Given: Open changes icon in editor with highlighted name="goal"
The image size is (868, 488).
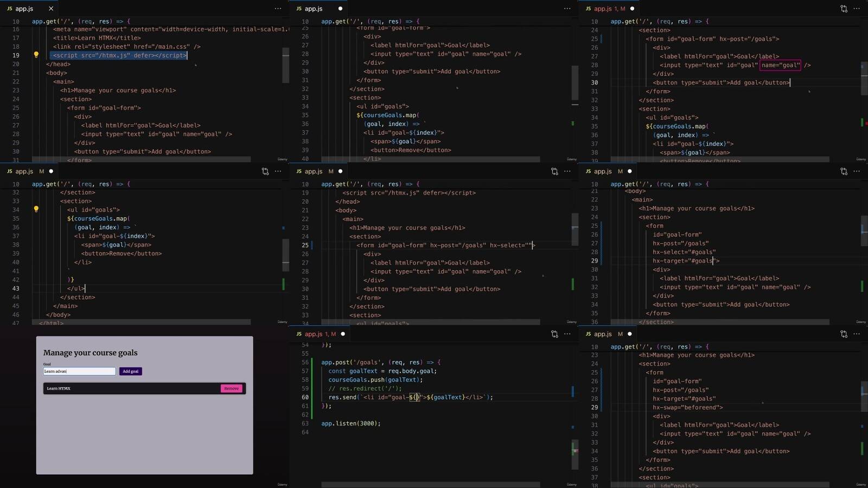Looking at the screenshot, I should point(844,9).
